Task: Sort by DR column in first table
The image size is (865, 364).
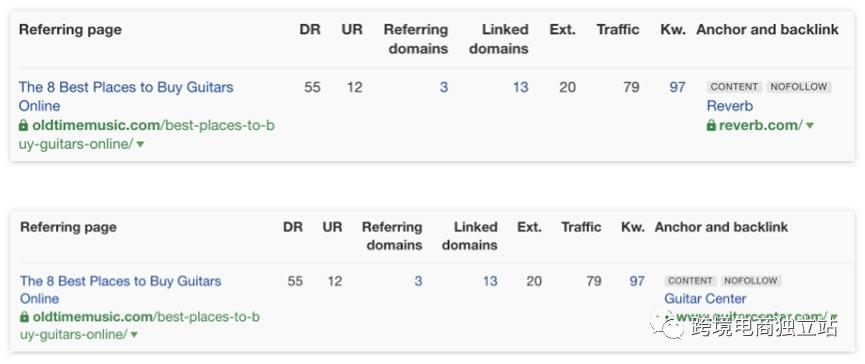Action: click(309, 29)
